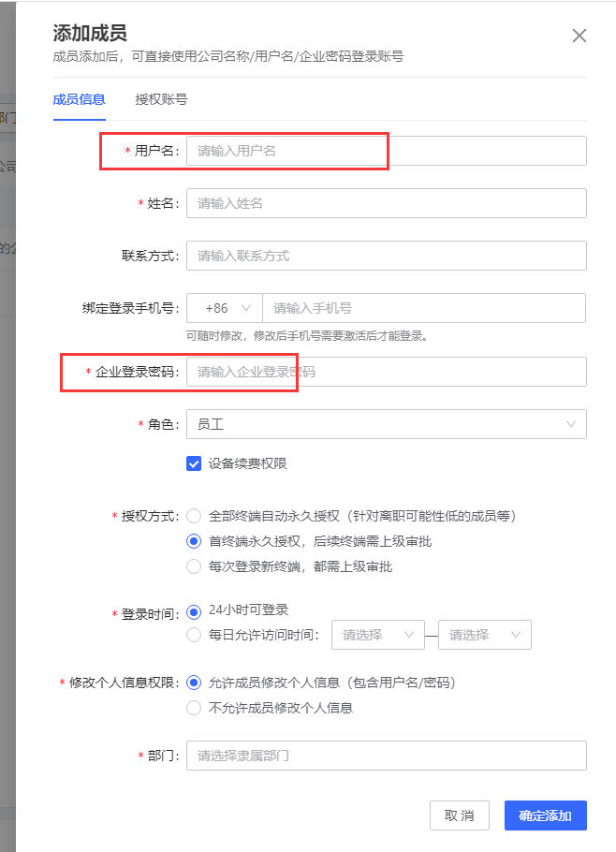Screen dimensions: 616x852
Task: Focus the 企业登录密码 field
Action: coord(386,372)
